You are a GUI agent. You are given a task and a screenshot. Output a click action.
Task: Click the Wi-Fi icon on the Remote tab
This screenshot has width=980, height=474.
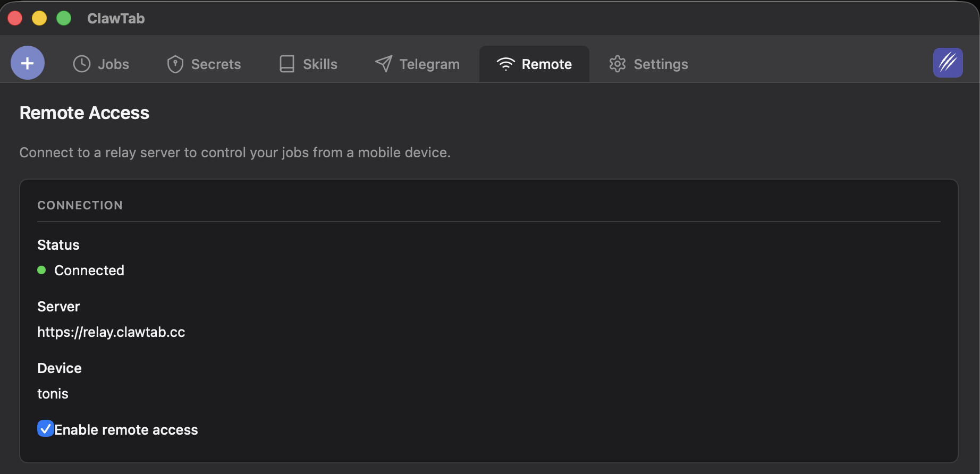[505, 64]
